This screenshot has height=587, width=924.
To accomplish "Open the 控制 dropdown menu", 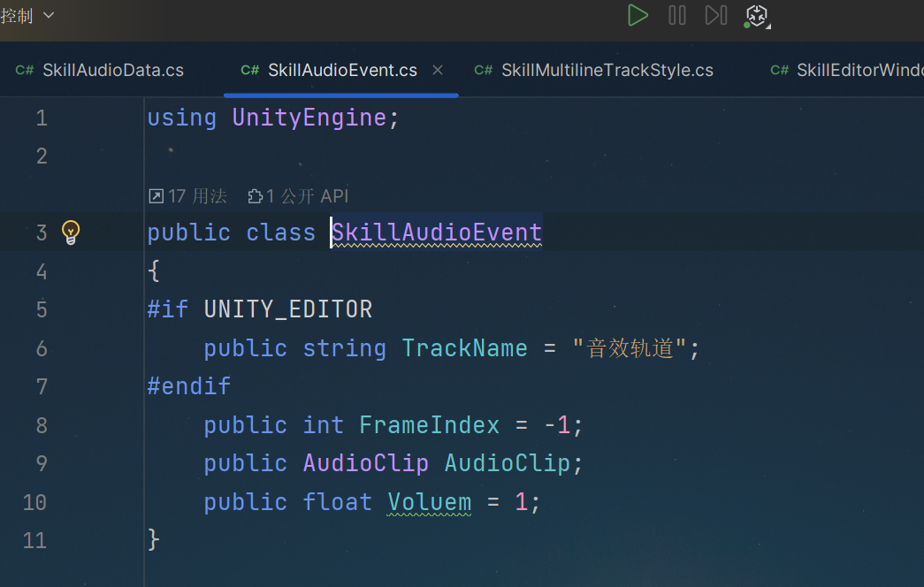I will pyautogui.click(x=27, y=15).
